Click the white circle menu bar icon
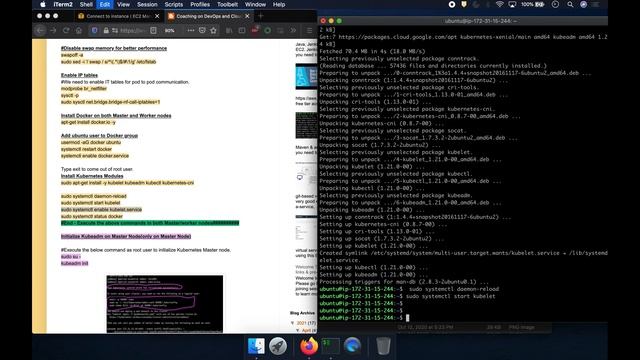The height and width of the screenshot is (360, 640). [452, 4]
